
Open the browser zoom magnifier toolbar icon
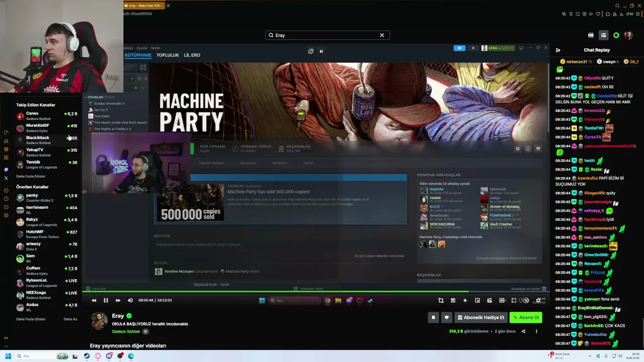pos(564,14)
